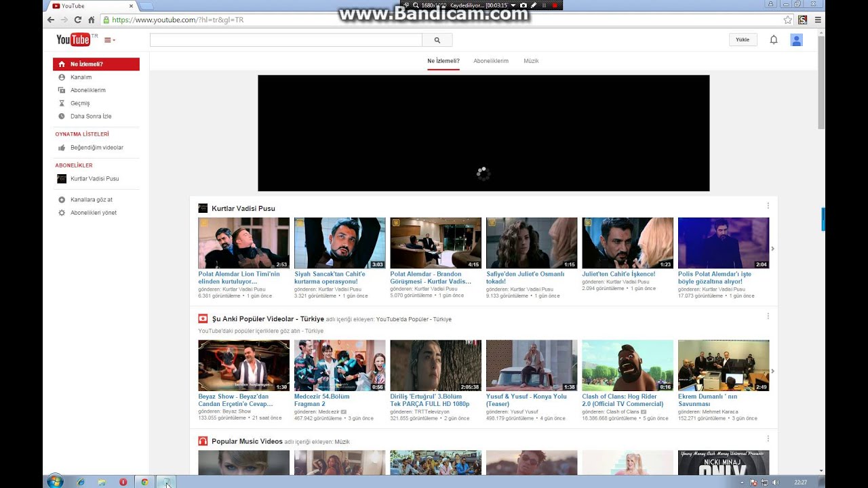
Task: Open the Windows Start button
Action: point(55,481)
